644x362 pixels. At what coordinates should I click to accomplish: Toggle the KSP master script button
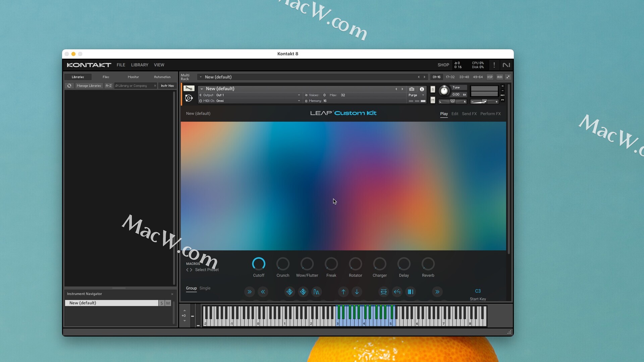(490, 77)
